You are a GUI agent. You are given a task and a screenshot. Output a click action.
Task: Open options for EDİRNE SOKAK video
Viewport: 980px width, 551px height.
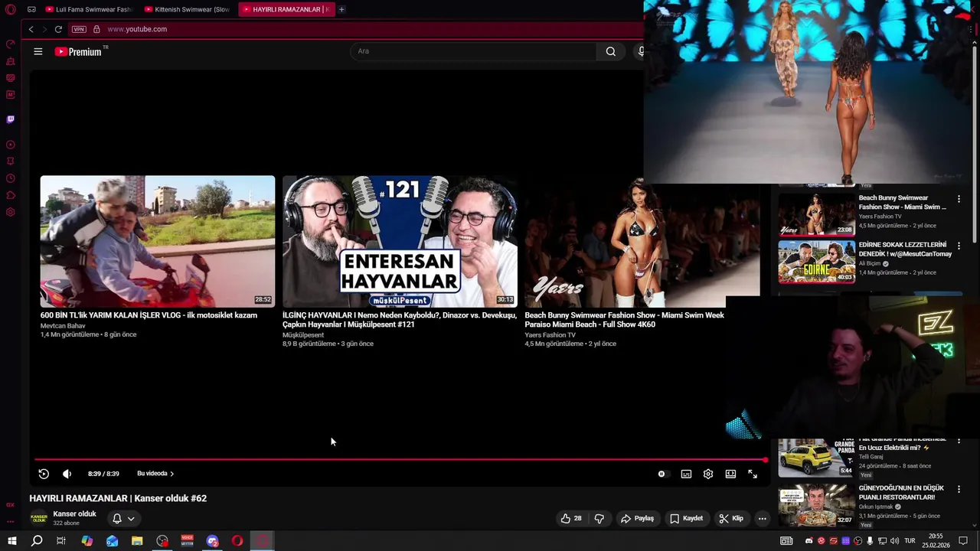tap(959, 246)
